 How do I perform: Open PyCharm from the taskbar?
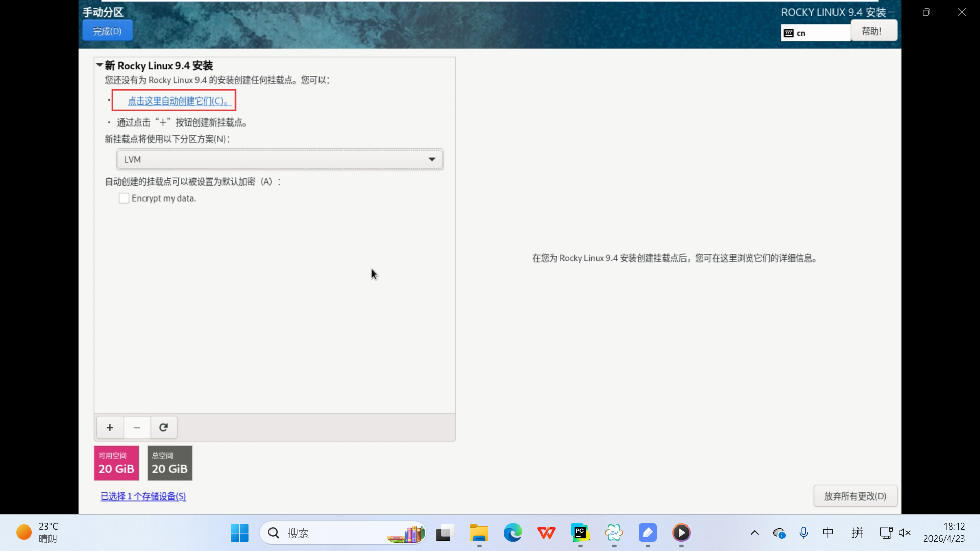(x=580, y=533)
